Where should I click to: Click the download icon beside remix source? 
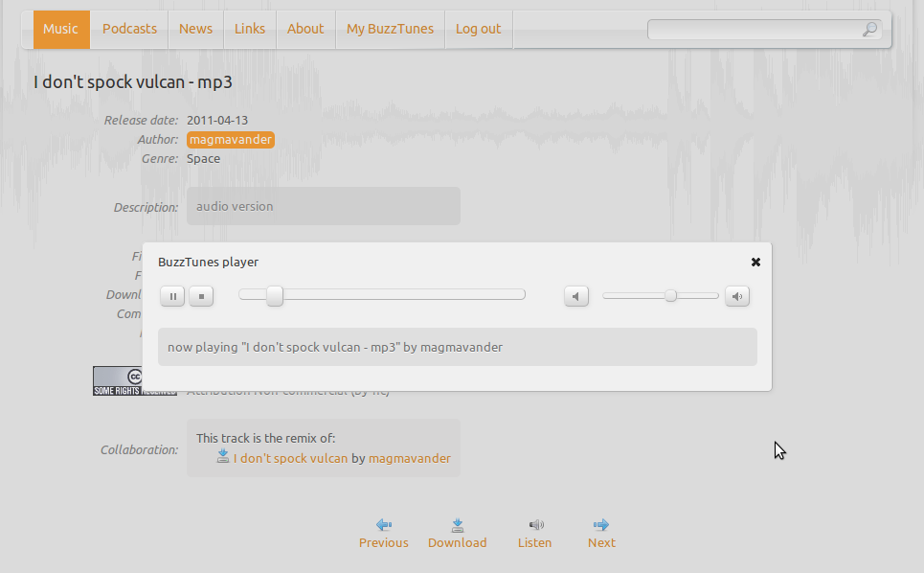pos(223,456)
